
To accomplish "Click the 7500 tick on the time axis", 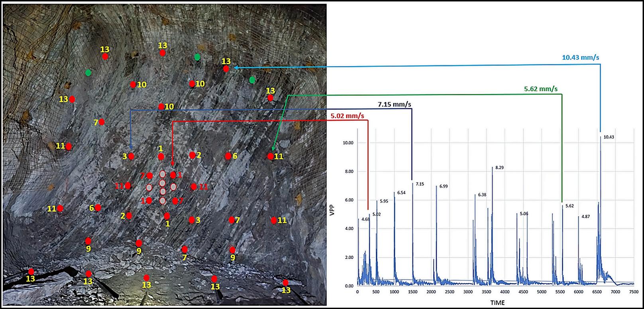I will coord(634,292).
